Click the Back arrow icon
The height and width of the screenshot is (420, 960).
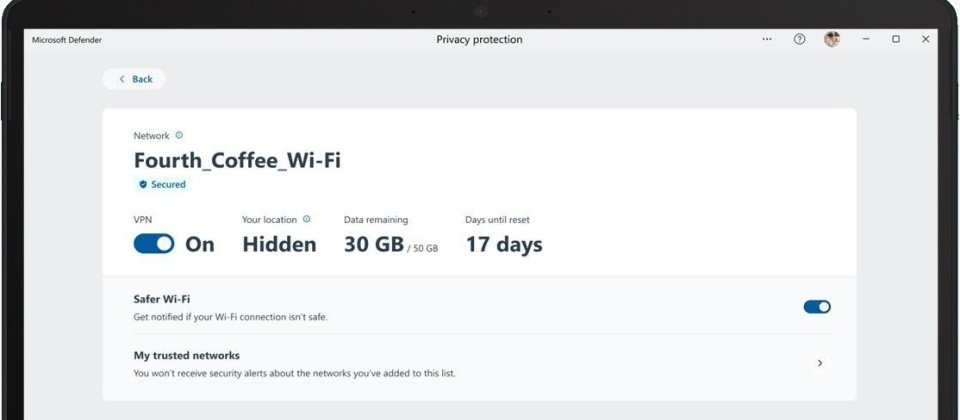point(122,79)
